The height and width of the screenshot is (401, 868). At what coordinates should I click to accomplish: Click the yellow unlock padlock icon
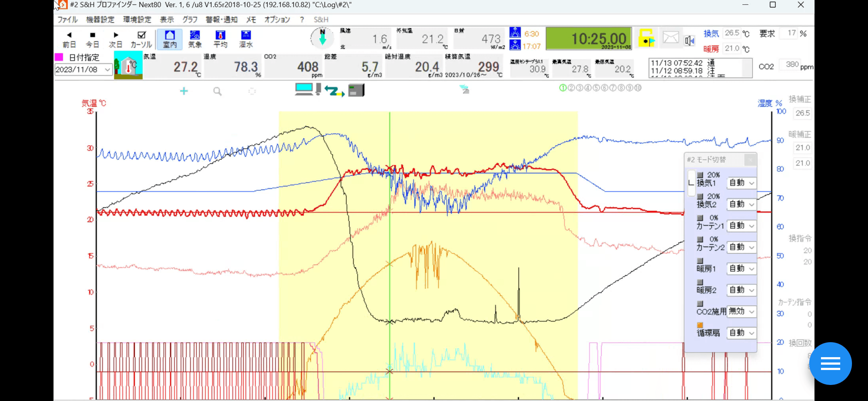coord(646,38)
